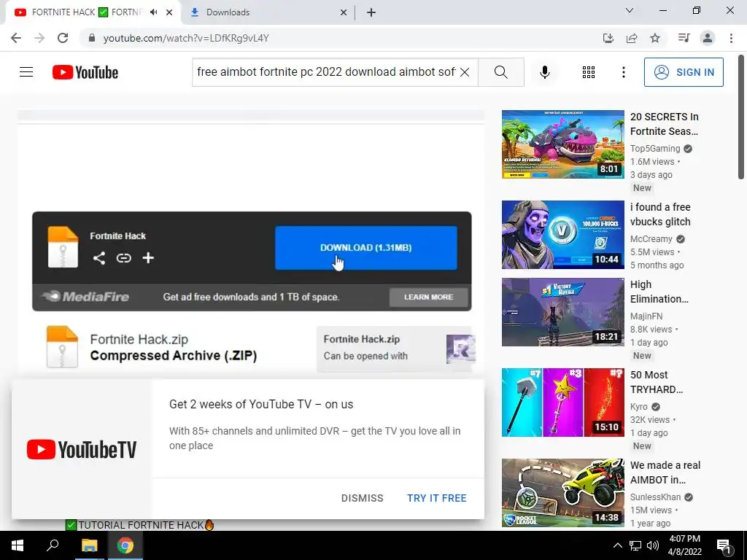Viewport: 747px width, 560px height.
Task: Clear the search box text with X
Action: (465, 72)
